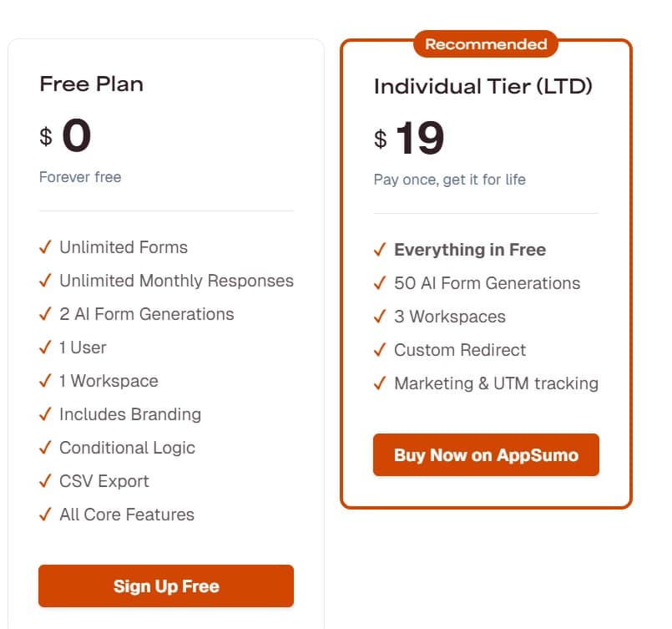Click checkmark beside Marketing & UTM tracking
672x629 pixels.
pyautogui.click(x=380, y=383)
